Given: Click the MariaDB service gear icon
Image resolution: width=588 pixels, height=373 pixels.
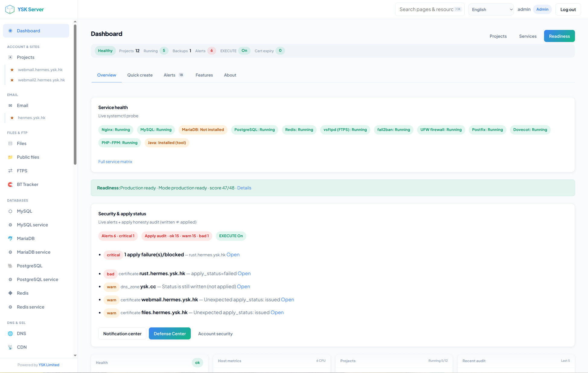Looking at the screenshot, I should tap(10, 252).
